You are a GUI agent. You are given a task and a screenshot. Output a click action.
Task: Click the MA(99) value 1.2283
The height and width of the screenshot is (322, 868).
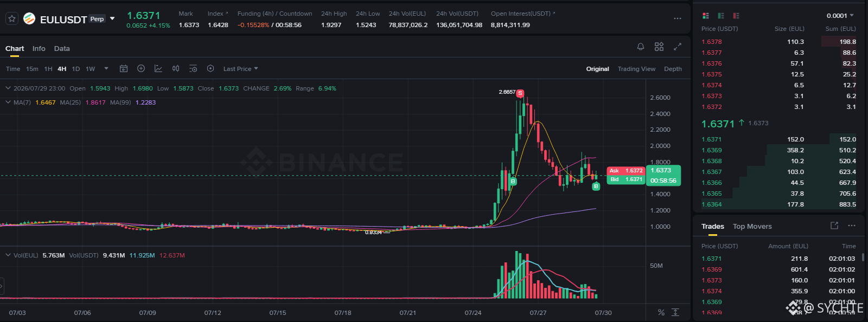coord(145,102)
